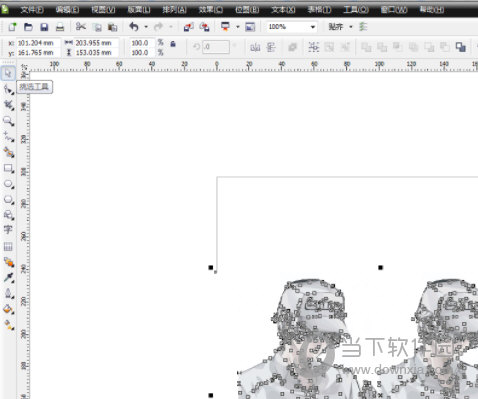Viewport: 478px width, 399px height.
Task: Open the 位图(B) menu
Action: [247, 10]
